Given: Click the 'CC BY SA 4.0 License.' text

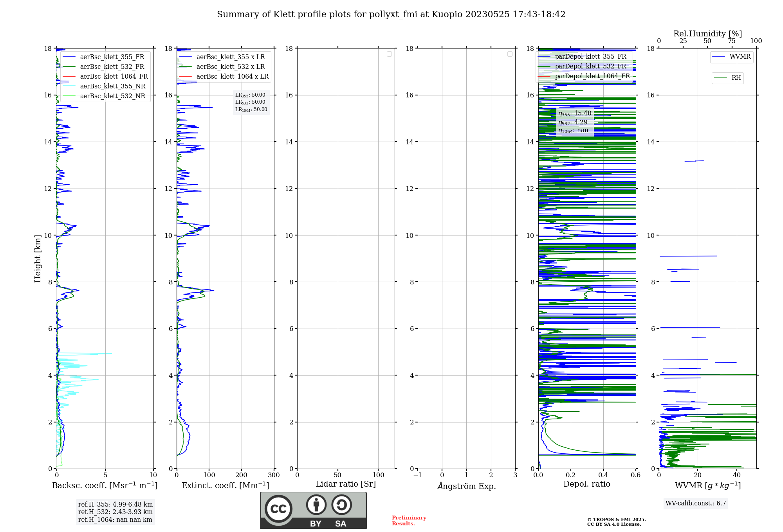Looking at the screenshot, I should pos(614,525).
